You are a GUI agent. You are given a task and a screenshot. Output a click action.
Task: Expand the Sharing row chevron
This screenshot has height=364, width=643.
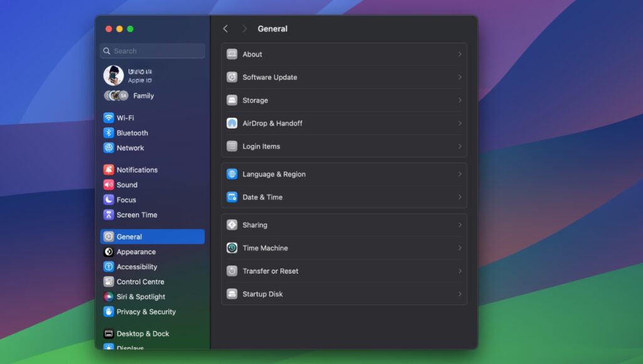(460, 225)
